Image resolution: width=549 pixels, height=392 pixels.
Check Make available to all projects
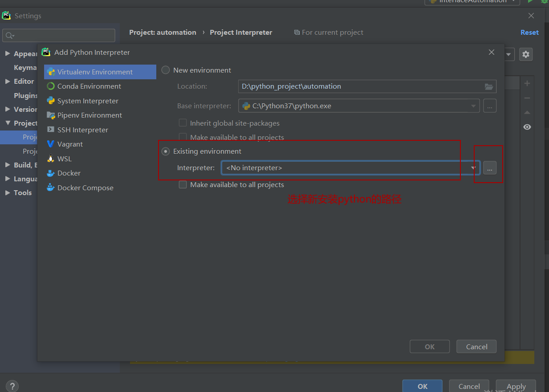click(183, 184)
